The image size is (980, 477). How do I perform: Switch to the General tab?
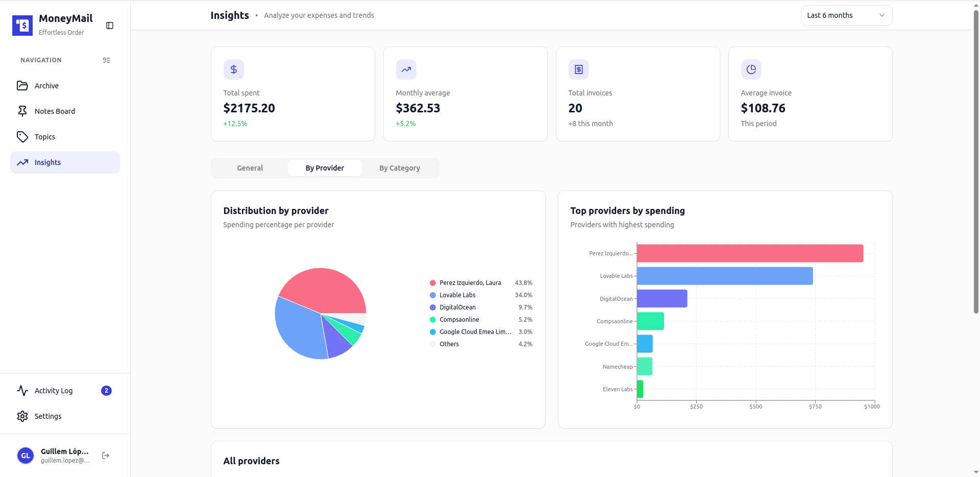pos(250,168)
